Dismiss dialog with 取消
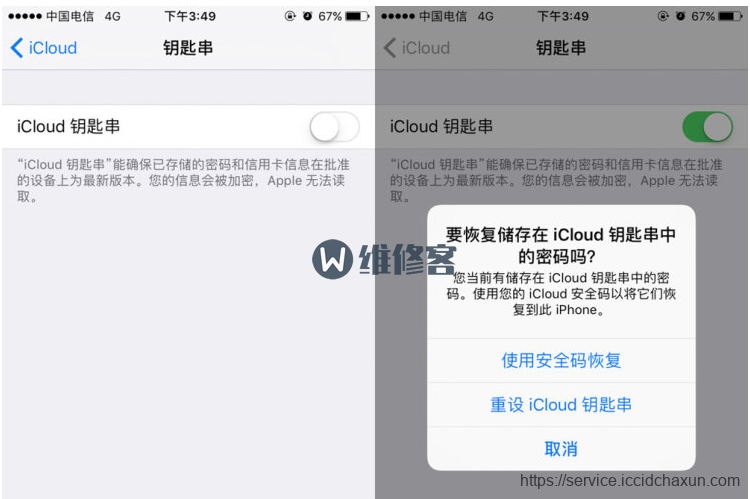 (x=561, y=449)
